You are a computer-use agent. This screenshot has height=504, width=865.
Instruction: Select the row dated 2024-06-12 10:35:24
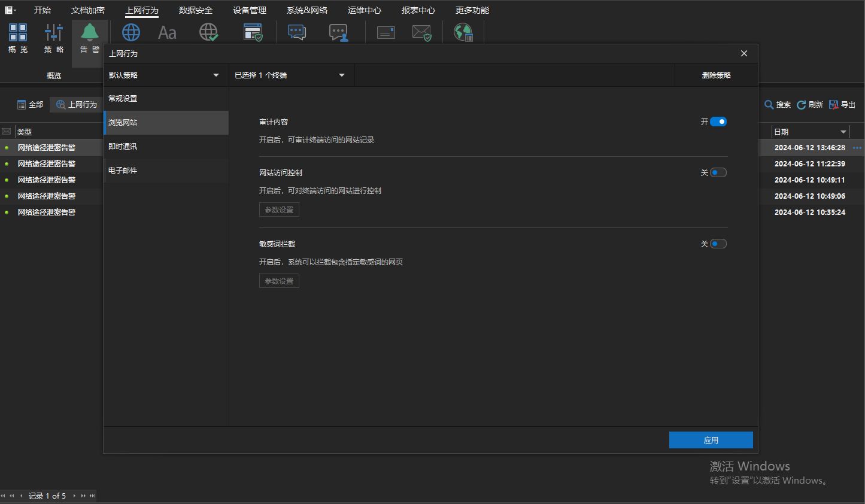810,212
